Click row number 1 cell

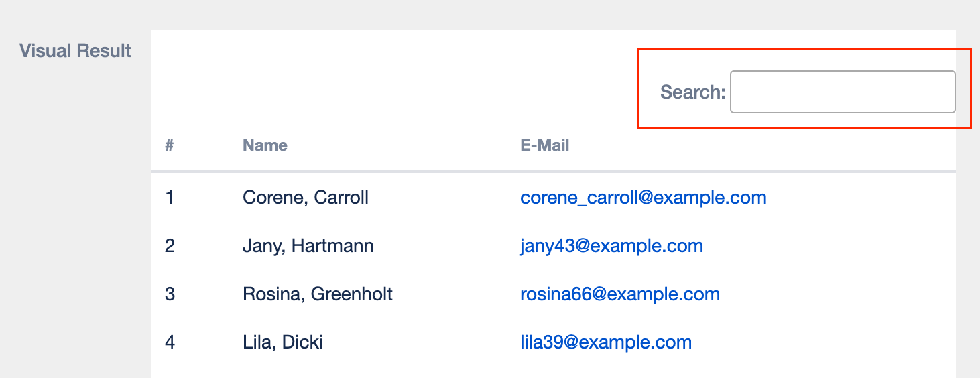pos(170,198)
